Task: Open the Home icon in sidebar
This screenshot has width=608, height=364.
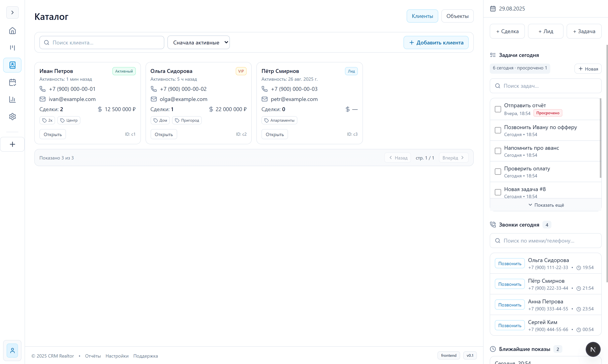Action: pyautogui.click(x=12, y=31)
